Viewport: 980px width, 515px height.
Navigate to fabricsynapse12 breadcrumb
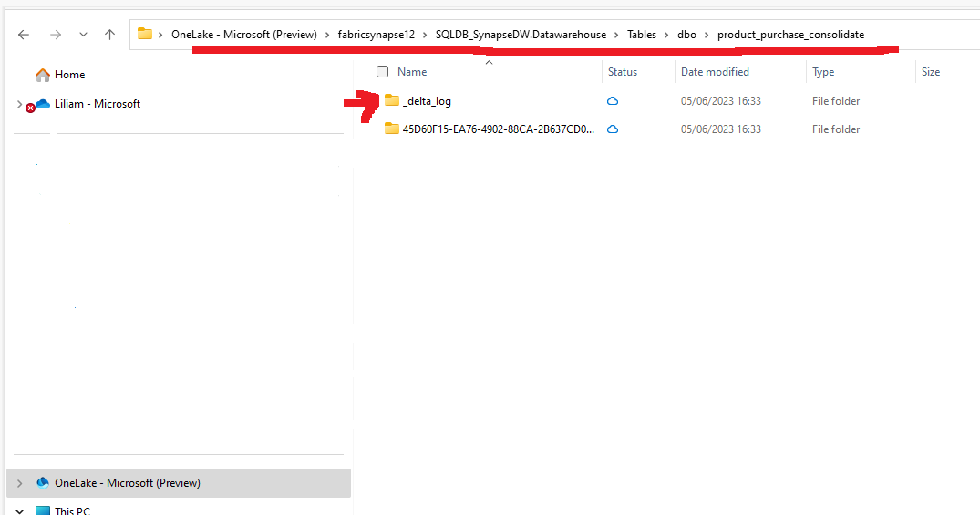pyautogui.click(x=377, y=35)
